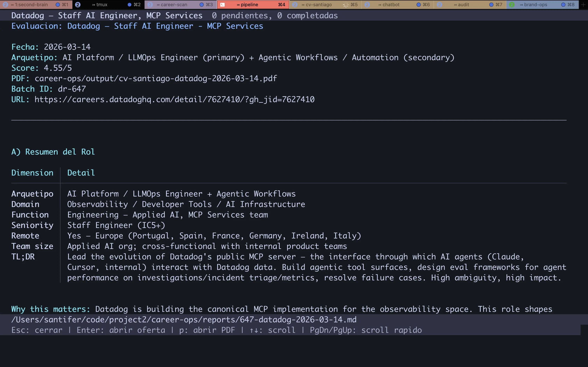The height and width of the screenshot is (367, 588).
Task: Switch to the 1:second-brain tab
Action: coord(31,5)
